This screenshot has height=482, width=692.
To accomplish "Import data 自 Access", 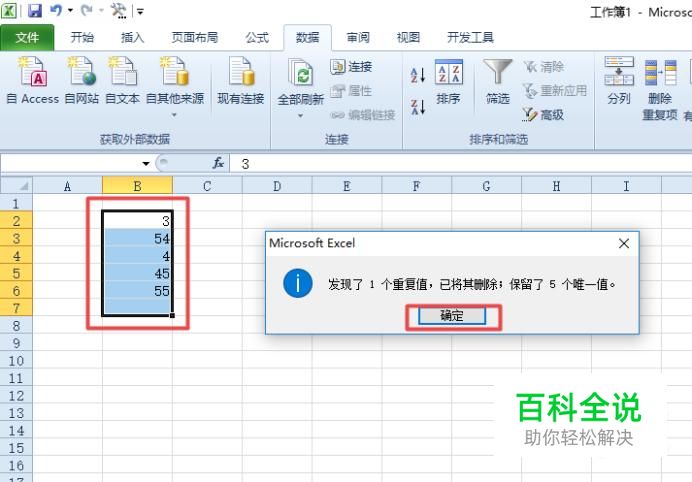I will point(33,80).
